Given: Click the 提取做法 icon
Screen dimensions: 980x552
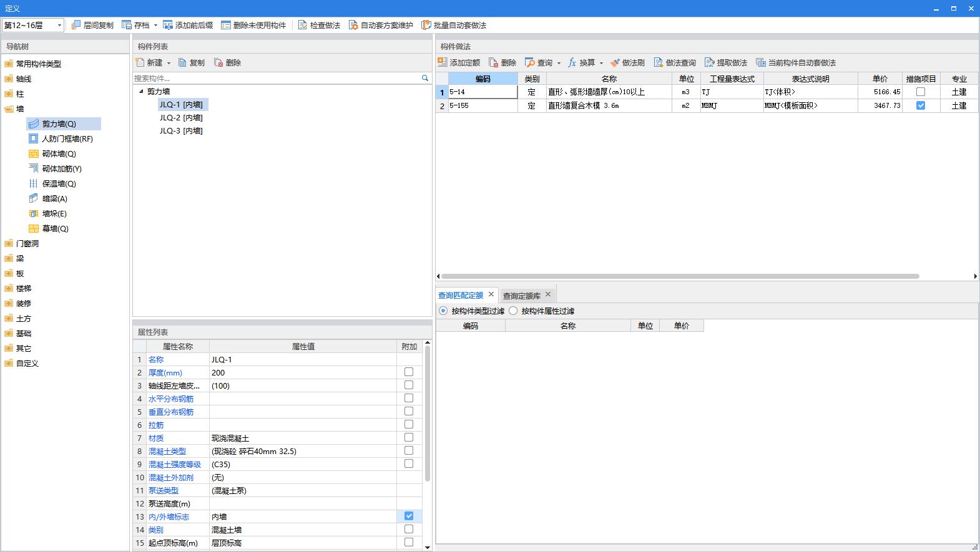Looking at the screenshot, I should (x=710, y=62).
